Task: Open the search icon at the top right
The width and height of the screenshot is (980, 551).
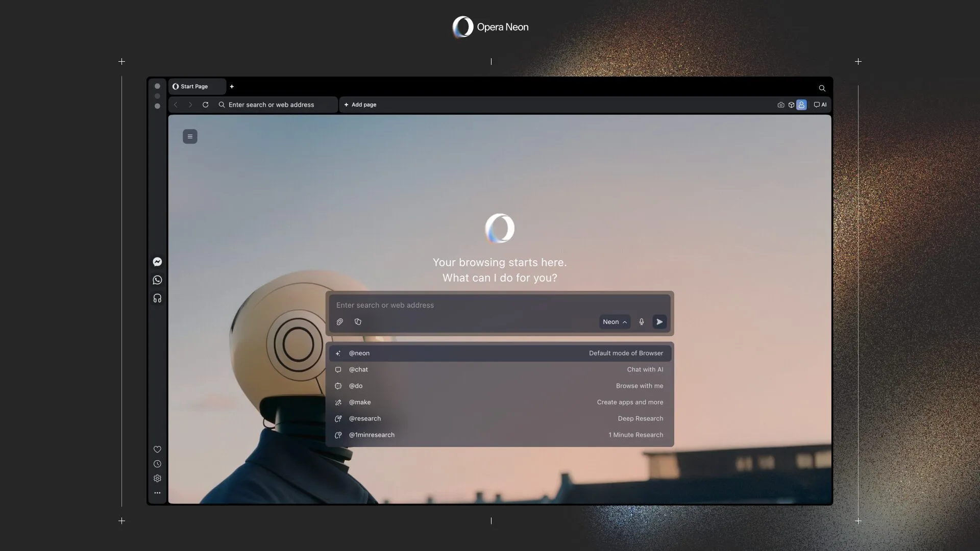Action: [821, 88]
